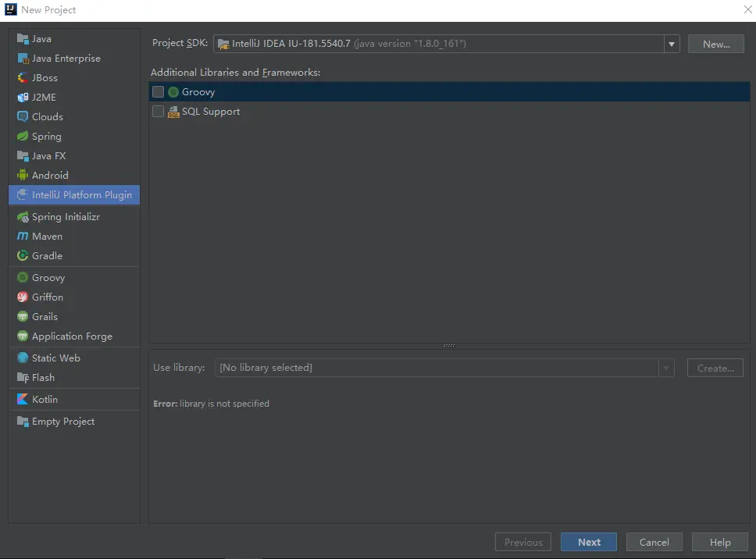756x559 pixels.
Task: Click the SQL Support icon in frameworks list
Action: pyautogui.click(x=173, y=112)
